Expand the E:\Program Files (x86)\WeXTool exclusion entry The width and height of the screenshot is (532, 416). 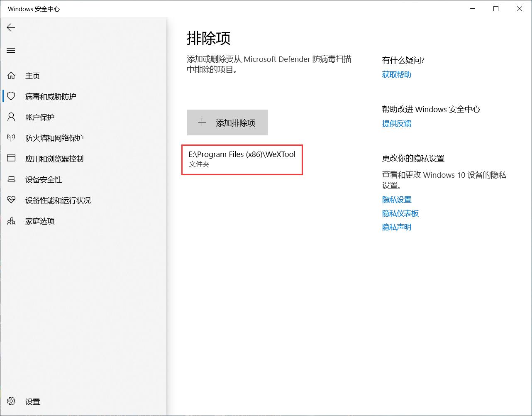[x=242, y=159]
